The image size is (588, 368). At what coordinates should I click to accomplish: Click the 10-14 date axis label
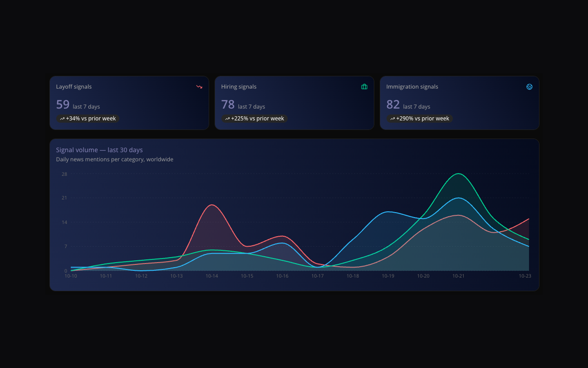tap(212, 276)
